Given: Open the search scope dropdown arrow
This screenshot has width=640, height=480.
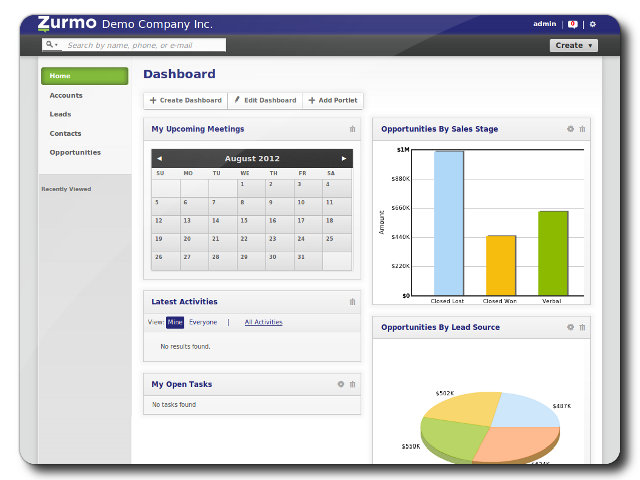Looking at the screenshot, I should point(51,45).
